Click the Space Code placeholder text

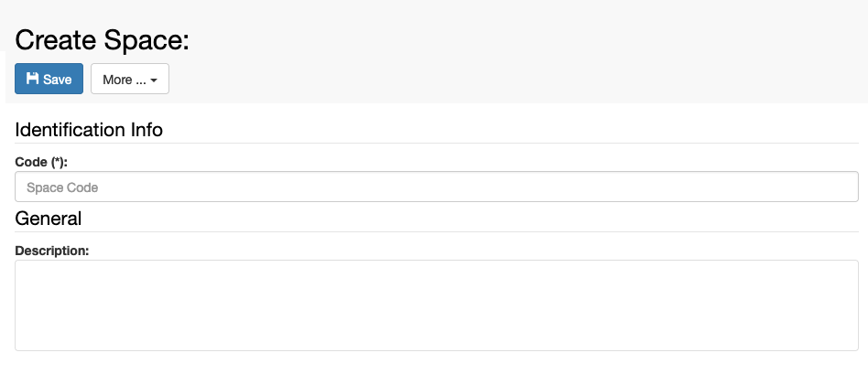62,187
